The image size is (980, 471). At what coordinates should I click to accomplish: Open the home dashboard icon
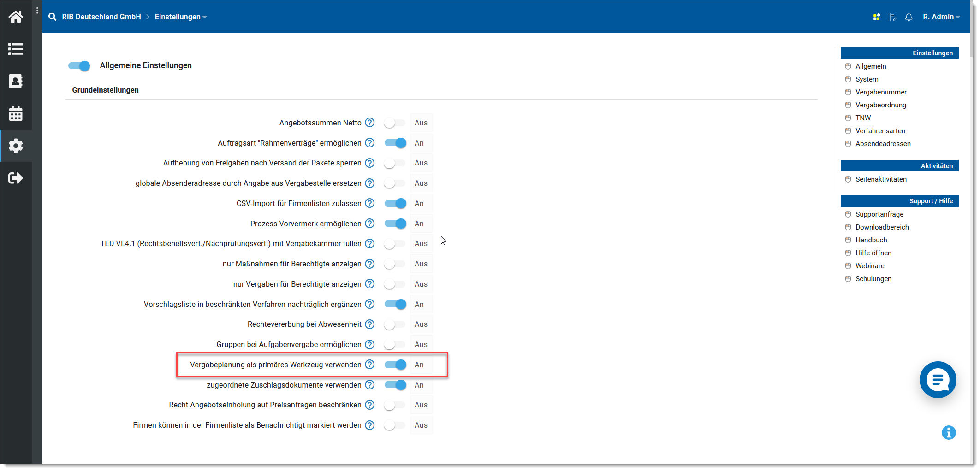tap(16, 17)
